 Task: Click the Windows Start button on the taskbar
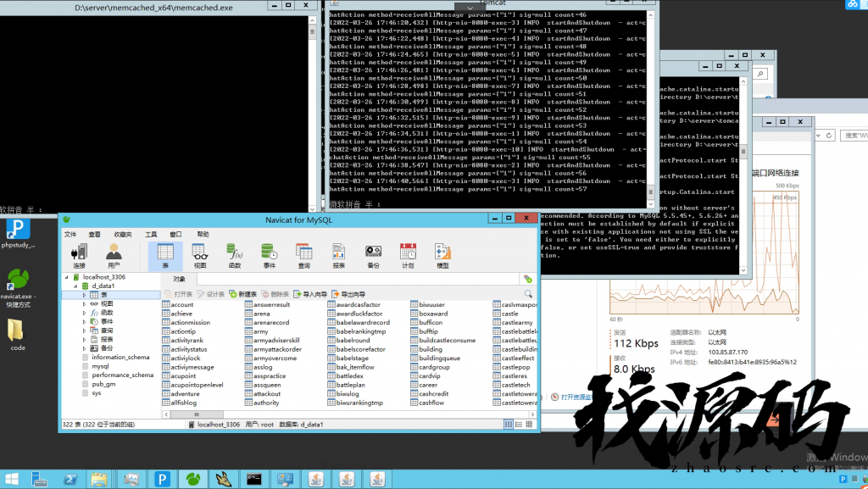(x=11, y=479)
